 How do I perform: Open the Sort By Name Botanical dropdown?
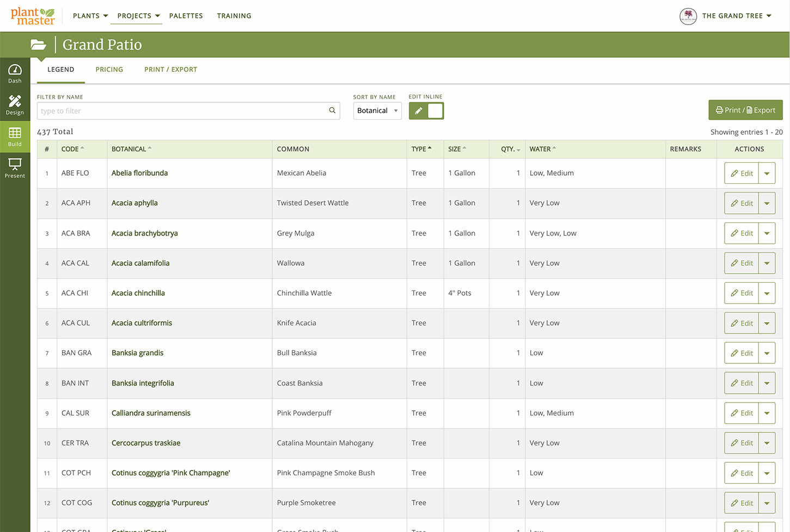[x=377, y=110]
